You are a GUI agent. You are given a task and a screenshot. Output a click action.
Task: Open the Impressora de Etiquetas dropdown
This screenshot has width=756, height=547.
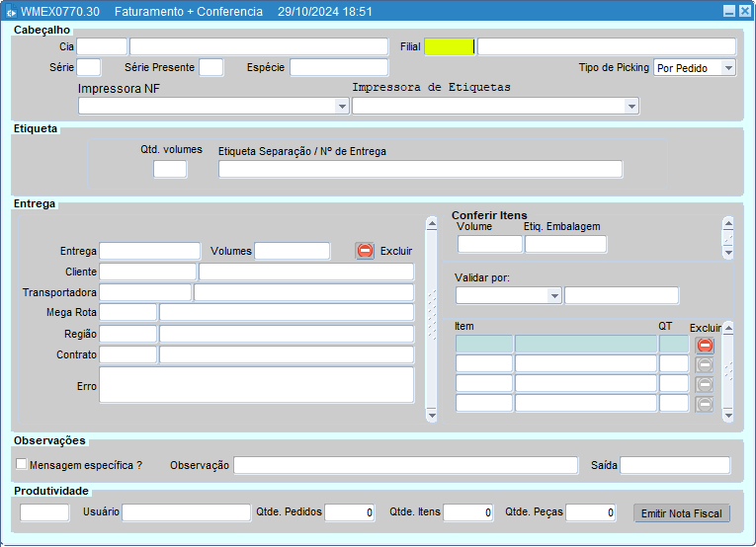pyautogui.click(x=631, y=107)
